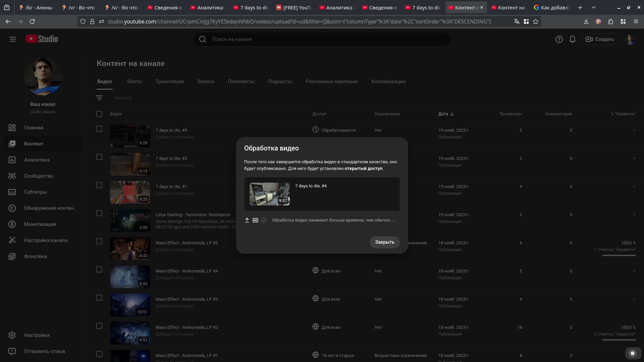Click the browser translate page icon
Screen dimensions: 644x362
pos(517,21)
